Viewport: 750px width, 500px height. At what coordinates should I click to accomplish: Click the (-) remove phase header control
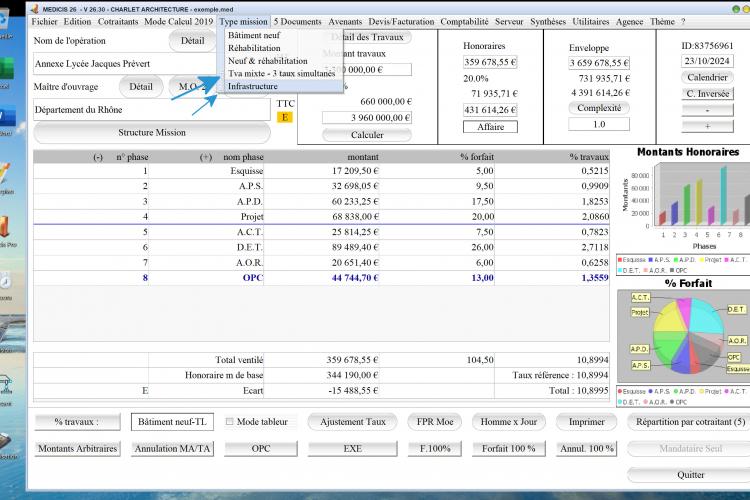pos(98,157)
